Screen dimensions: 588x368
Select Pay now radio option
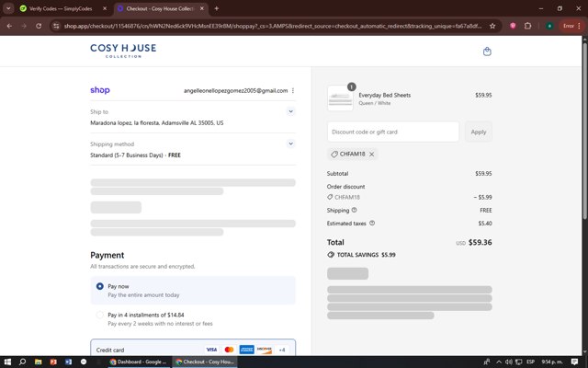click(x=100, y=286)
